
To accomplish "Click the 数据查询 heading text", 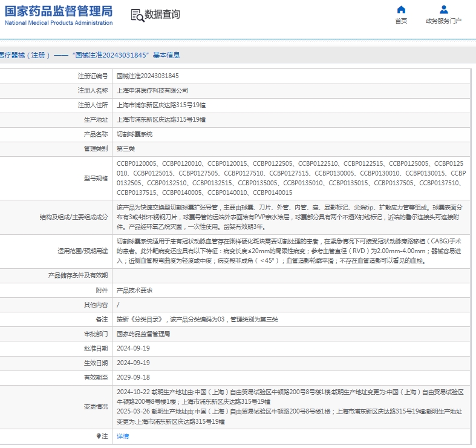I will point(162,15).
